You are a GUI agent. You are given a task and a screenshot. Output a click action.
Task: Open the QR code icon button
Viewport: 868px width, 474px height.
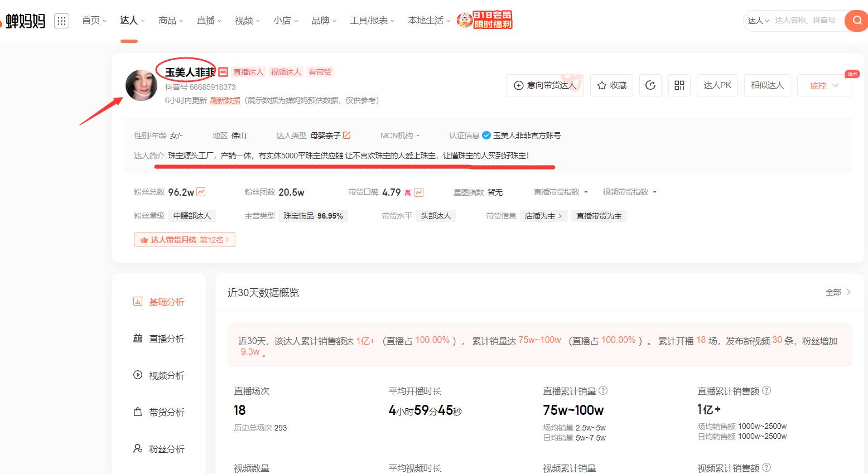[x=679, y=85]
